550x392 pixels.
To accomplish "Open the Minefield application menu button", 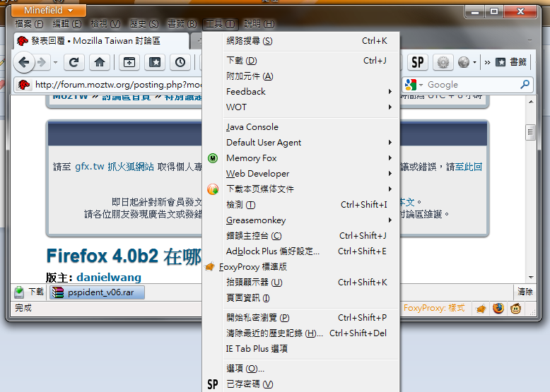I will tap(49, 10).
